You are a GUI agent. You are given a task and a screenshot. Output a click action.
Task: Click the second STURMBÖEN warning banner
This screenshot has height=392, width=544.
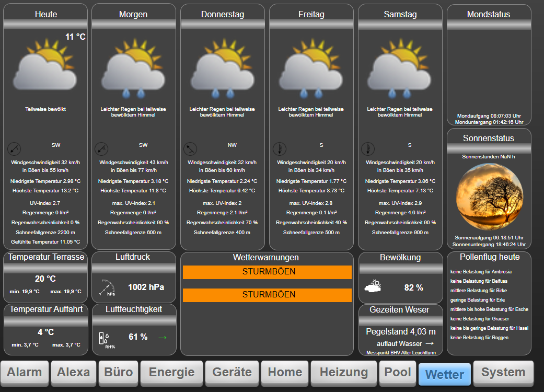267,295
